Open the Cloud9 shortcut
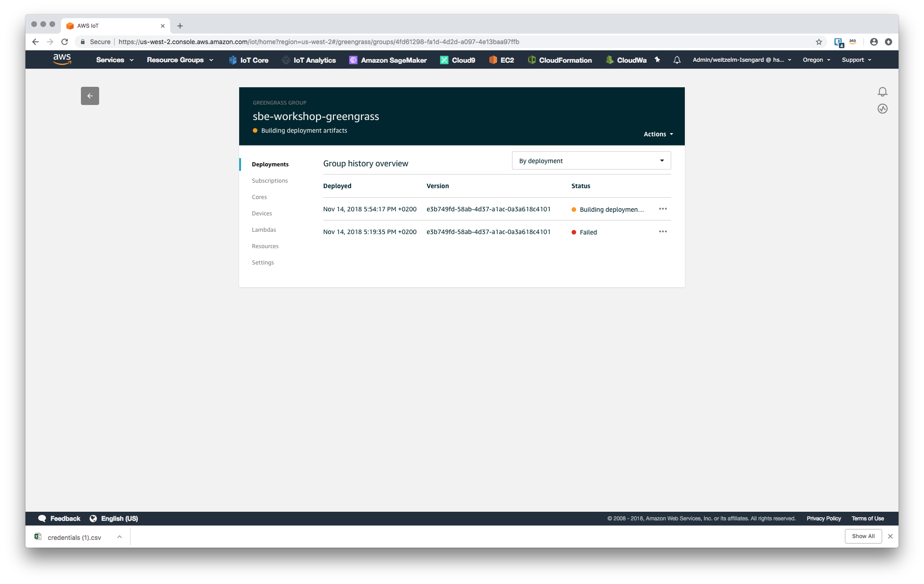The width and height of the screenshot is (924, 584). 457,60
